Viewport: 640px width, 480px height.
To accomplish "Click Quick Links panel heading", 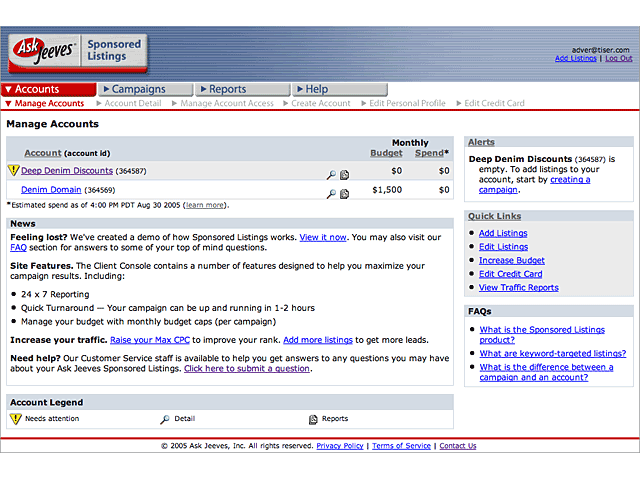I will click(x=494, y=216).
